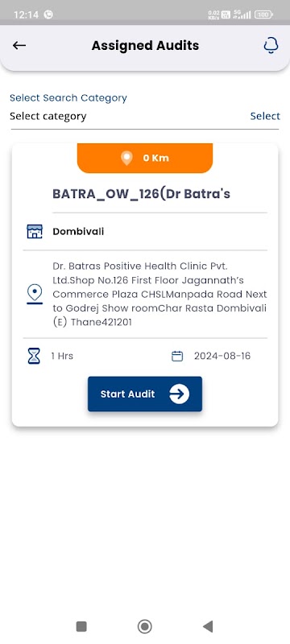Tap the Android home circle button
Viewport: 290px width, 644px height.
click(144, 627)
